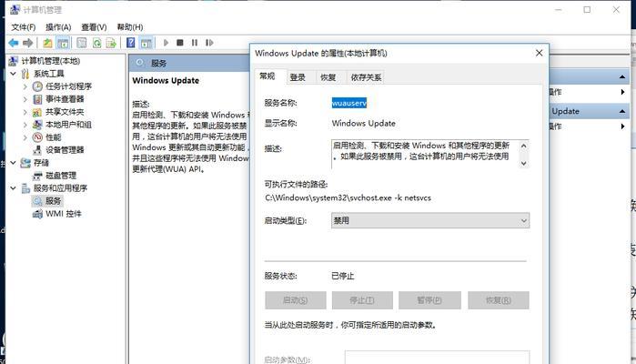636x364 pixels.
Task: Click the Pause service toolbar icon
Action: [x=195, y=43]
